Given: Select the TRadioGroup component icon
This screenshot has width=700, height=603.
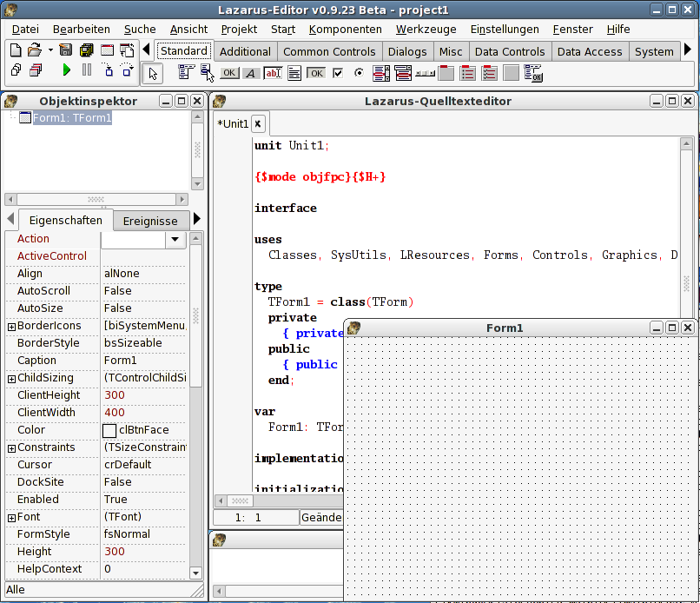Looking at the screenshot, I should pyautogui.click(x=468, y=73).
